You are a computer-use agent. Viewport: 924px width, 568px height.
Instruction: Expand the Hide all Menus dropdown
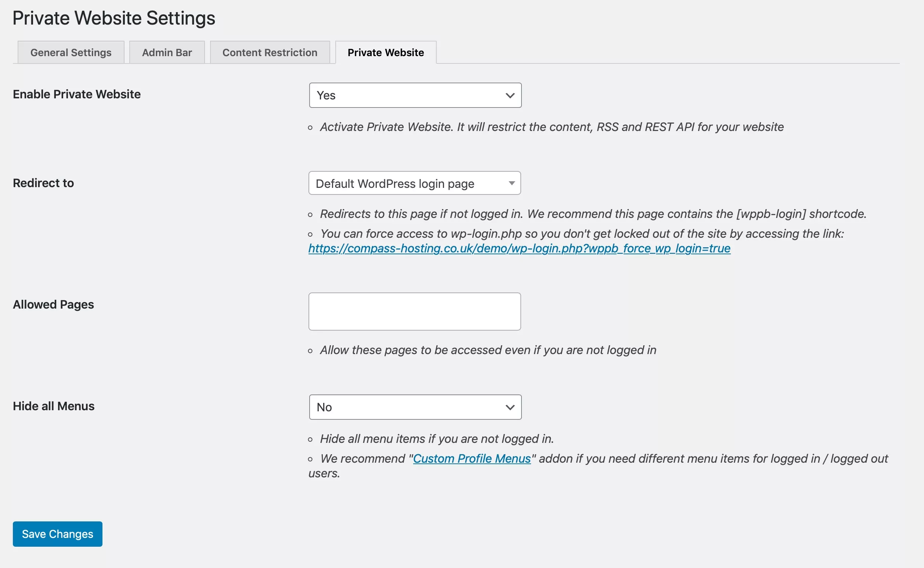415,407
